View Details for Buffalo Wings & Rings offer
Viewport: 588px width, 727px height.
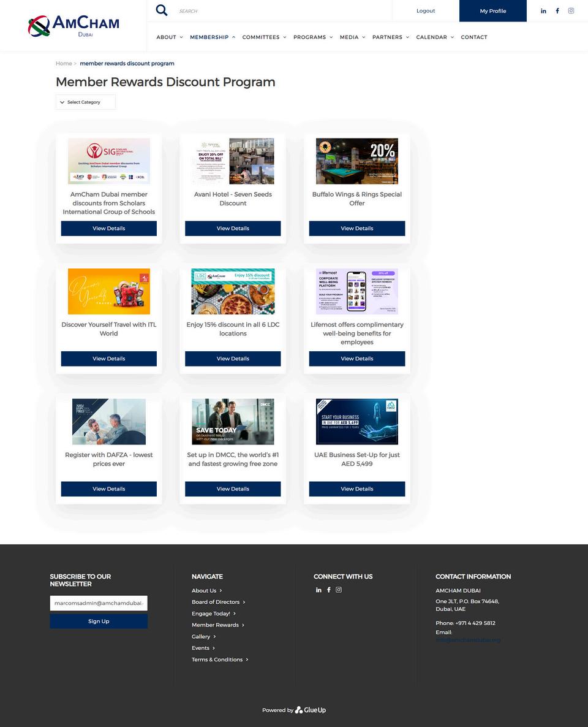(357, 228)
